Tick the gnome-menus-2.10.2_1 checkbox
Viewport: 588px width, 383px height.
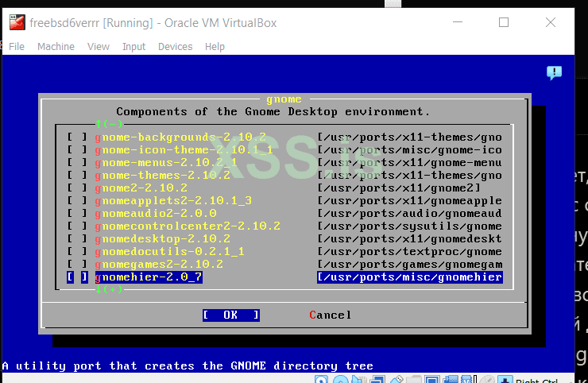coord(77,162)
